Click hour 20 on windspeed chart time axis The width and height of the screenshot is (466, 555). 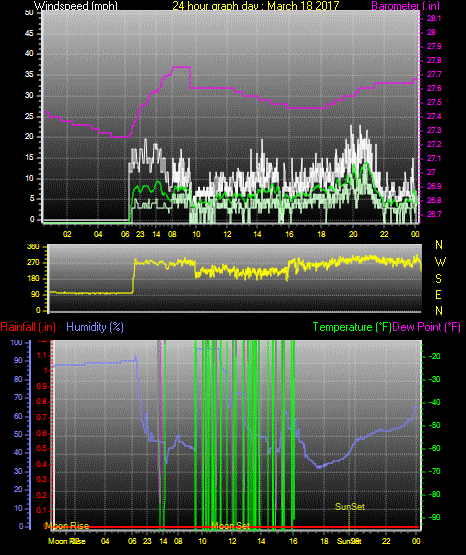353,234
